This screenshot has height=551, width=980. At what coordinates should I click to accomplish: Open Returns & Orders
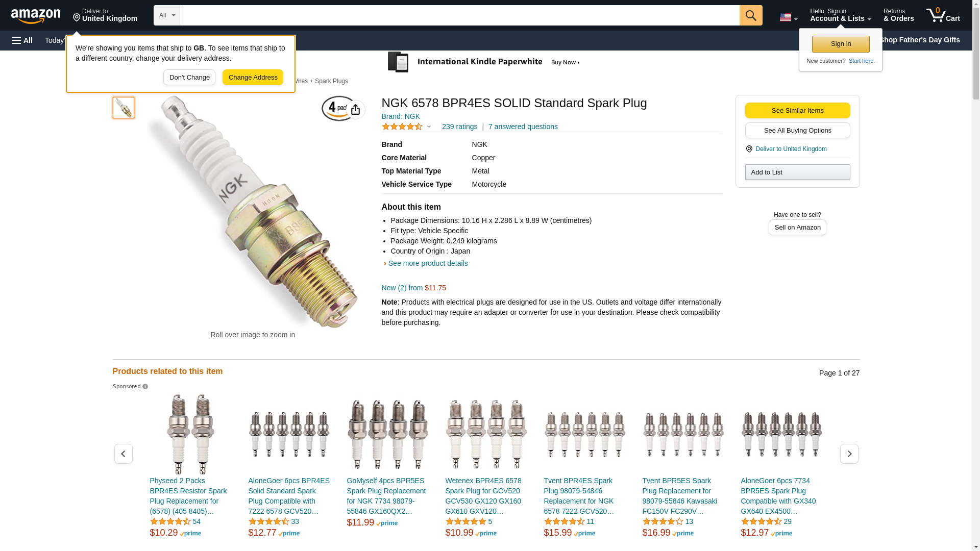point(898,15)
